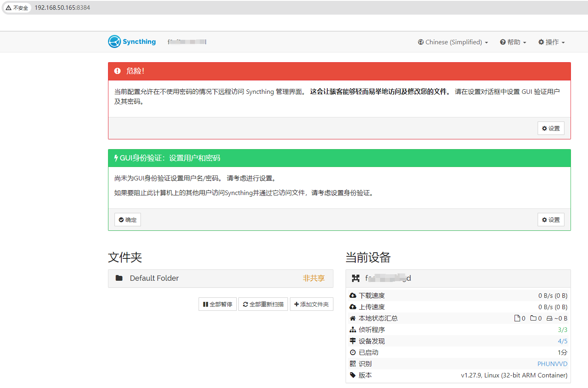The width and height of the screenshot is (588, 388).
Task: Click 全部暂停 pause all button
Action: 218,304
